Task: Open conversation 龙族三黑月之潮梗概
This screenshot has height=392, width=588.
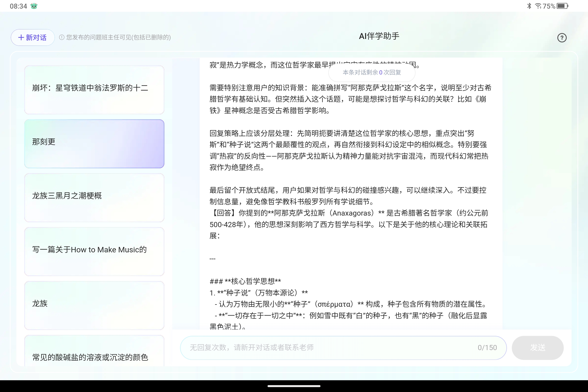Action: [94, 198]
